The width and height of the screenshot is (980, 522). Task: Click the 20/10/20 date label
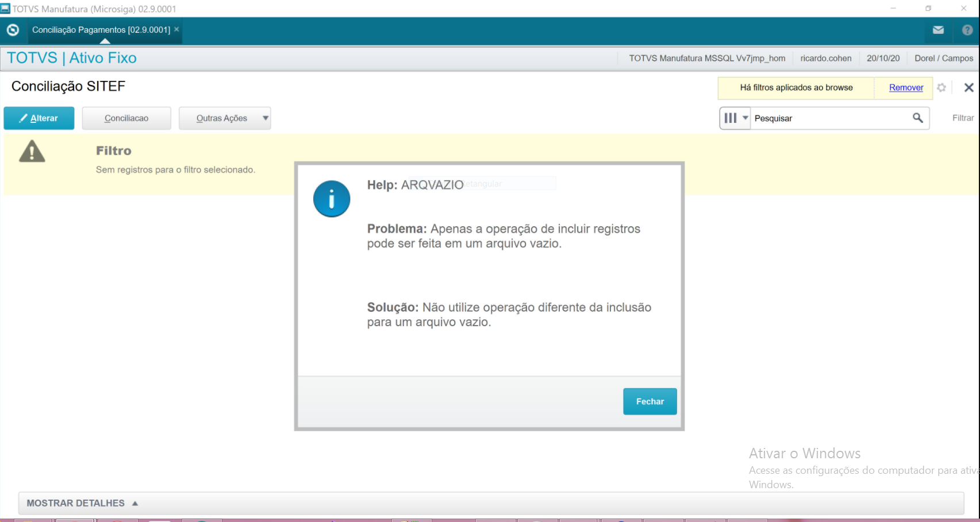pos(883,59)
